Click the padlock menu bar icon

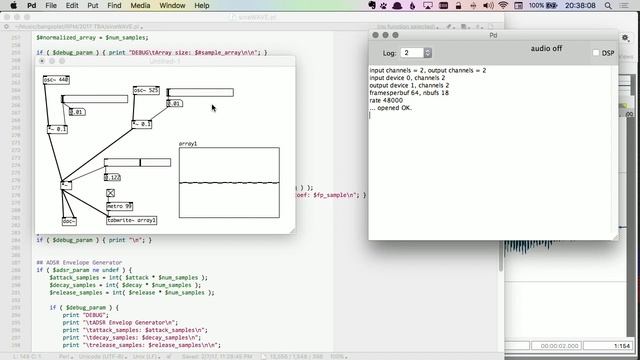pos(458,5)
